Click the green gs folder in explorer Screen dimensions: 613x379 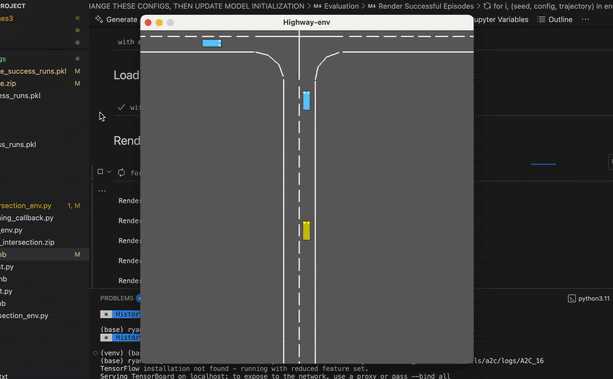3,59
